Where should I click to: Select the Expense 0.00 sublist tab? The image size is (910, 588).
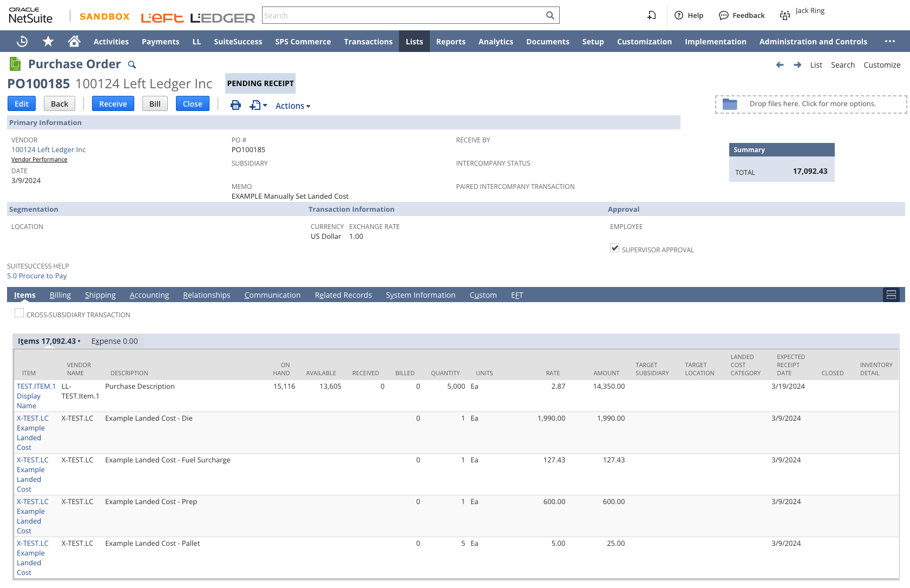point(114,341)
